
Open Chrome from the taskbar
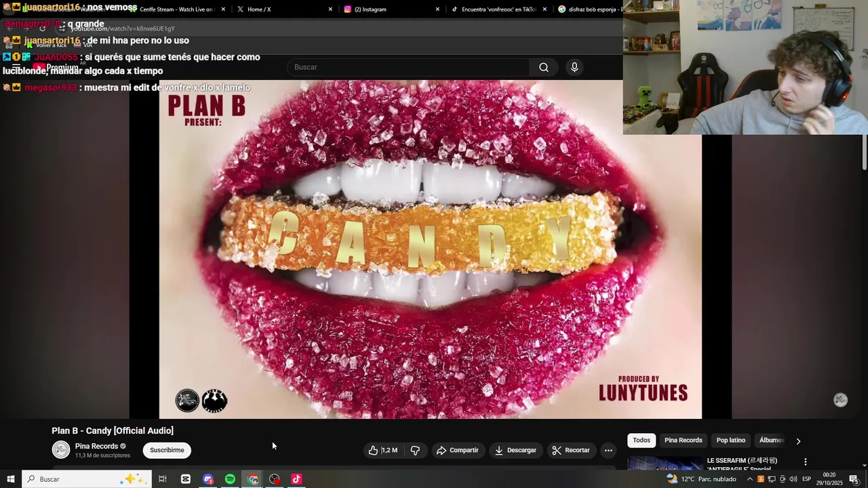[x=253, y=479]
